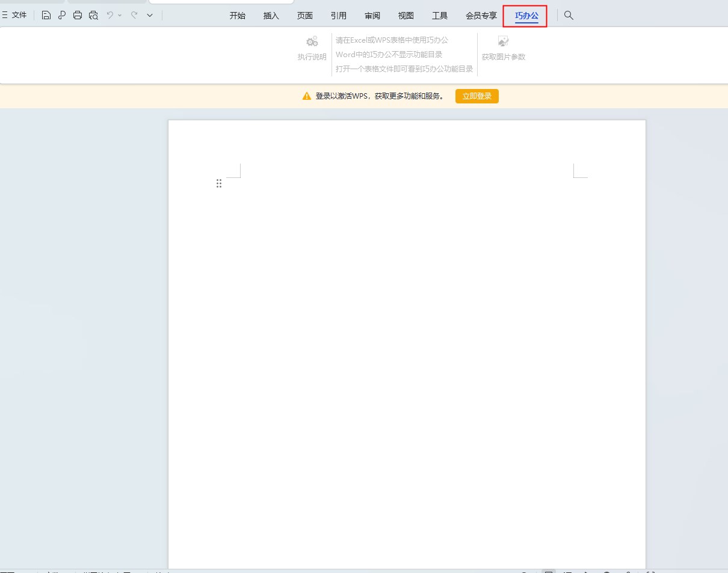Click the 立即登录 button
728x573 pixels.
(477, 96)
